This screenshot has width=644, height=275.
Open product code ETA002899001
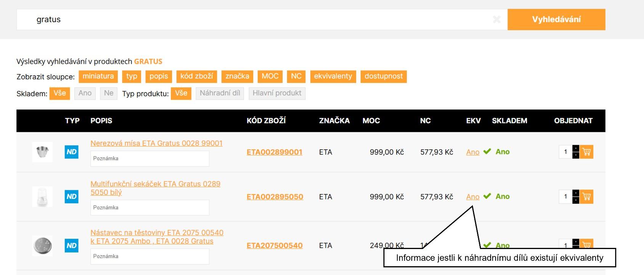(x=275, y=152)
